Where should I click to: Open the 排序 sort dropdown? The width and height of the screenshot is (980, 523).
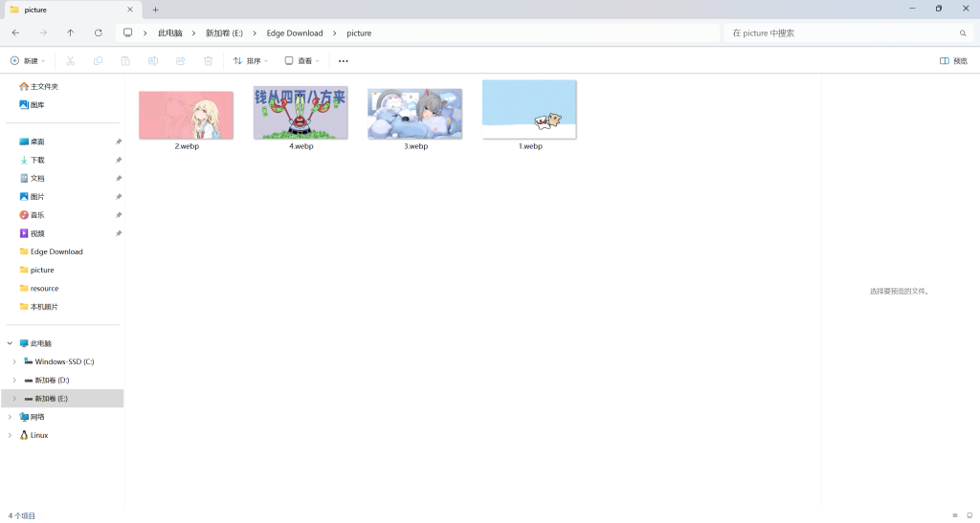[251, 61]
